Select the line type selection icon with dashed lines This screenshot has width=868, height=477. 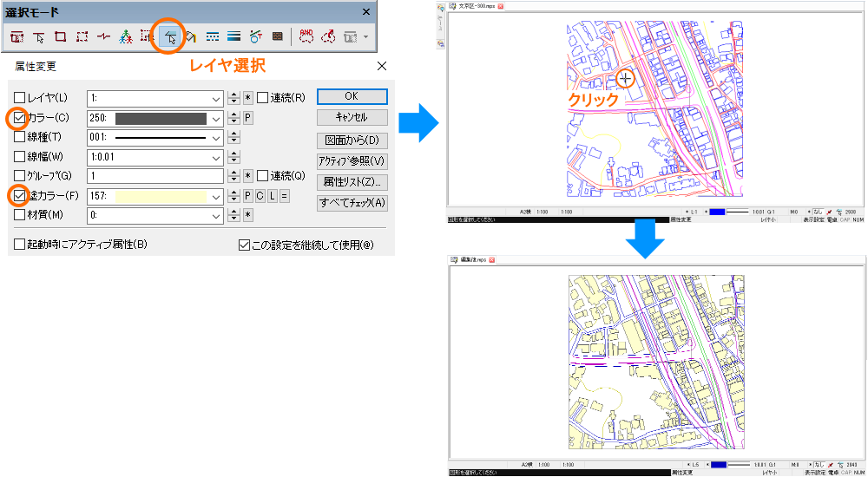[x=213, y=37]
